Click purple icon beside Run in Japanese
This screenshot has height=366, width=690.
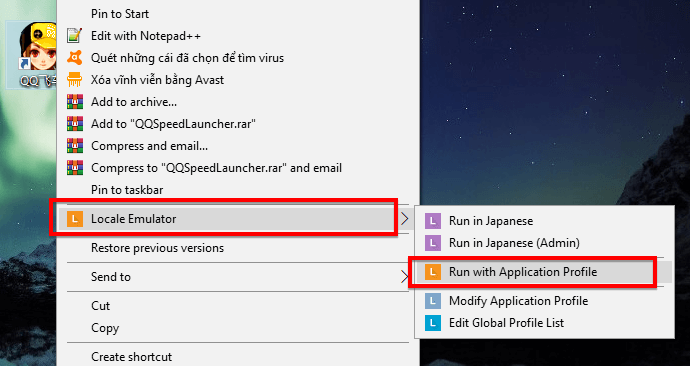[433, 221]
